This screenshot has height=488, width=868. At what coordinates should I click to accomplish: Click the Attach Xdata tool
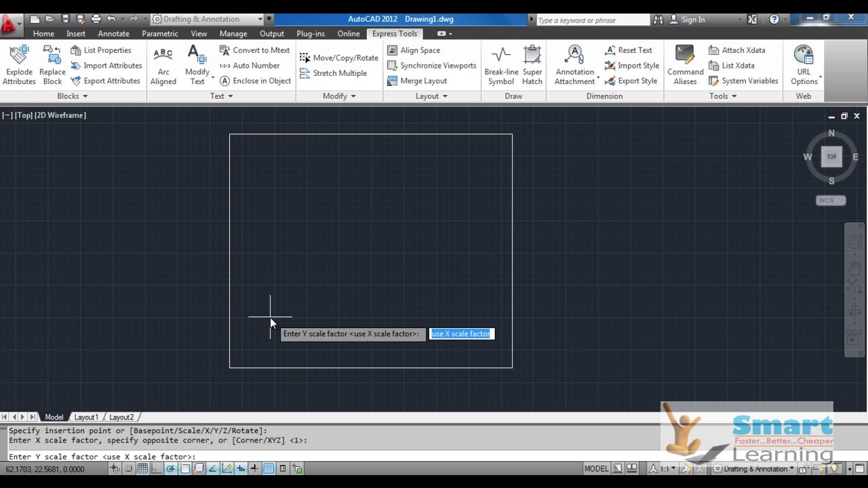pos(737,50)
